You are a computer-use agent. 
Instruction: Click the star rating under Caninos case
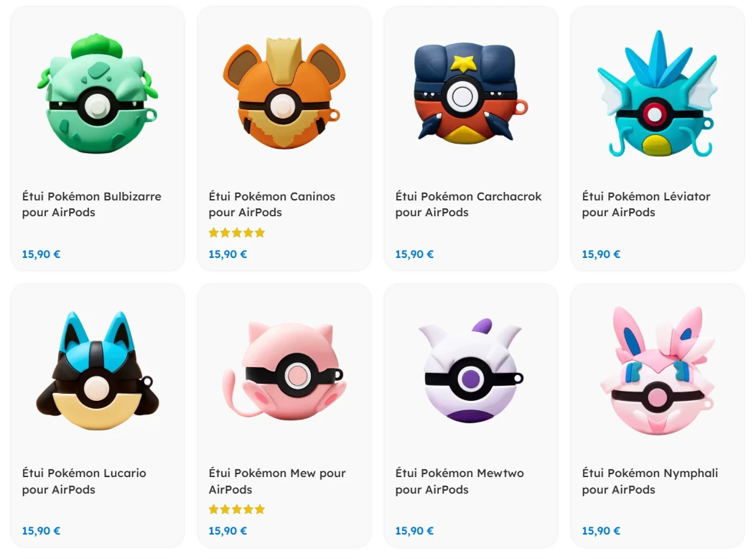(x=237, y=233)
